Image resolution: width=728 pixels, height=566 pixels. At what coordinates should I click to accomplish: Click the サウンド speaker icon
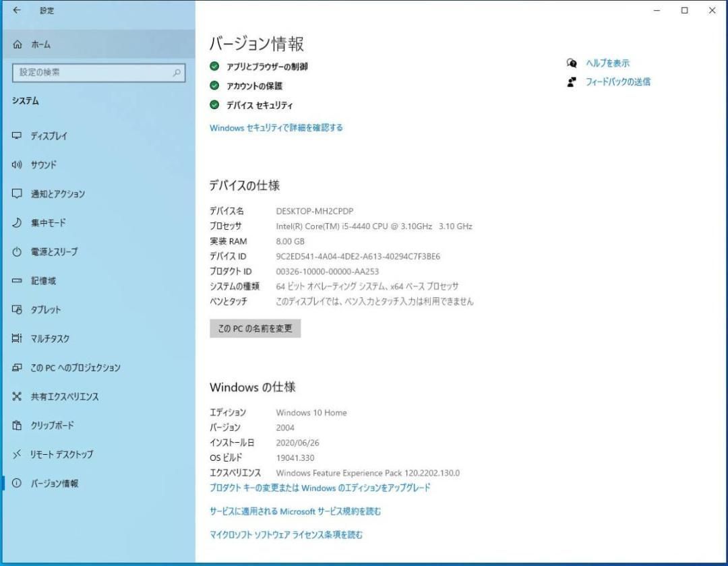(x=17, y=164)
